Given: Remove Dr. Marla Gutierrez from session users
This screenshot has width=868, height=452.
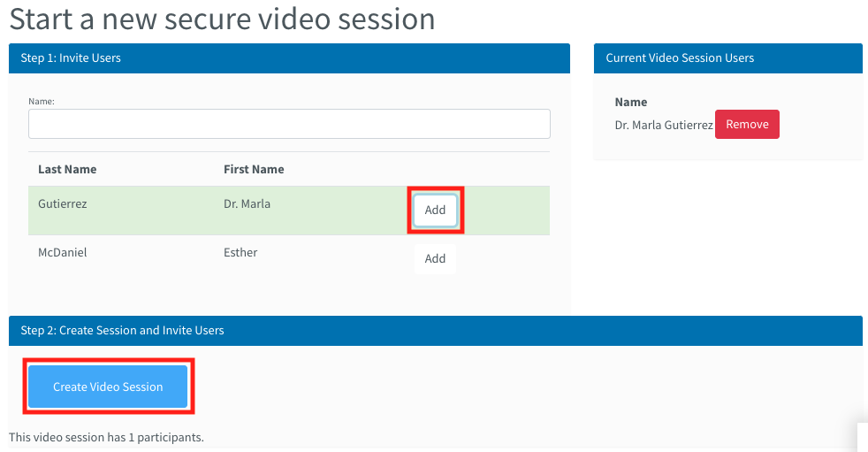Looking at the screenshot, I should pos(747,124).
